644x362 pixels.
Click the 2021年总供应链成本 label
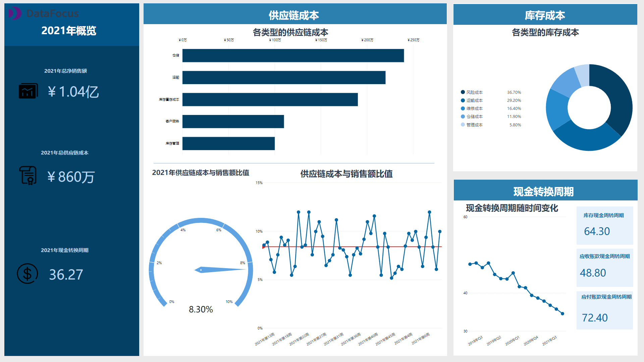[65, 153]
